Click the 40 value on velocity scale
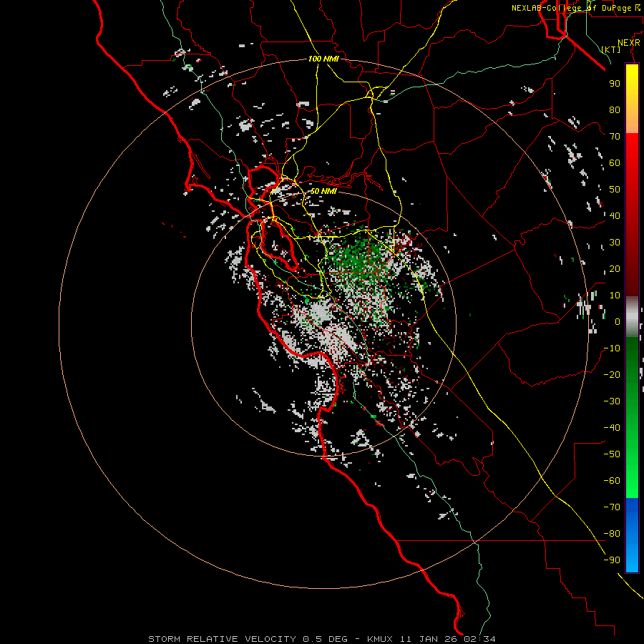 click(615, 215)
